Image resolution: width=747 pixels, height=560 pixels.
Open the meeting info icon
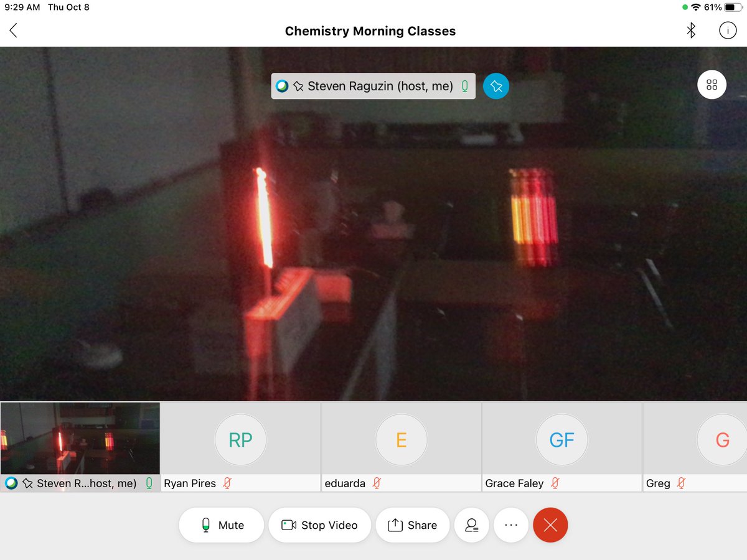727,30
